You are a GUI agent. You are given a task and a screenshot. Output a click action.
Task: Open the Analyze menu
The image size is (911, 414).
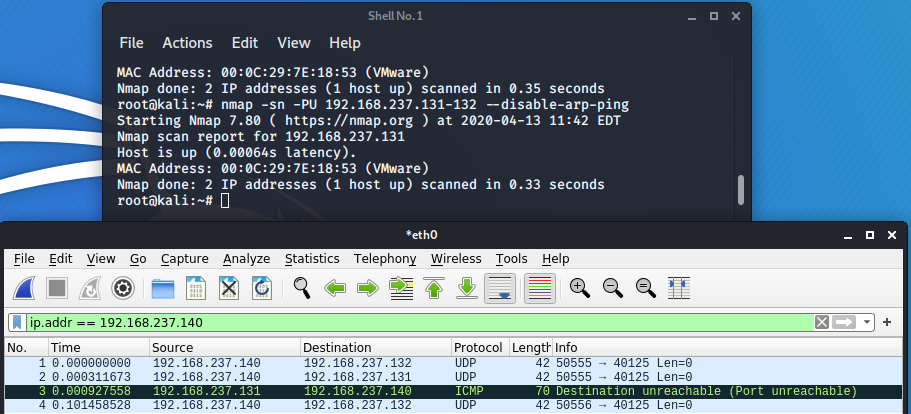pos(246,259)
